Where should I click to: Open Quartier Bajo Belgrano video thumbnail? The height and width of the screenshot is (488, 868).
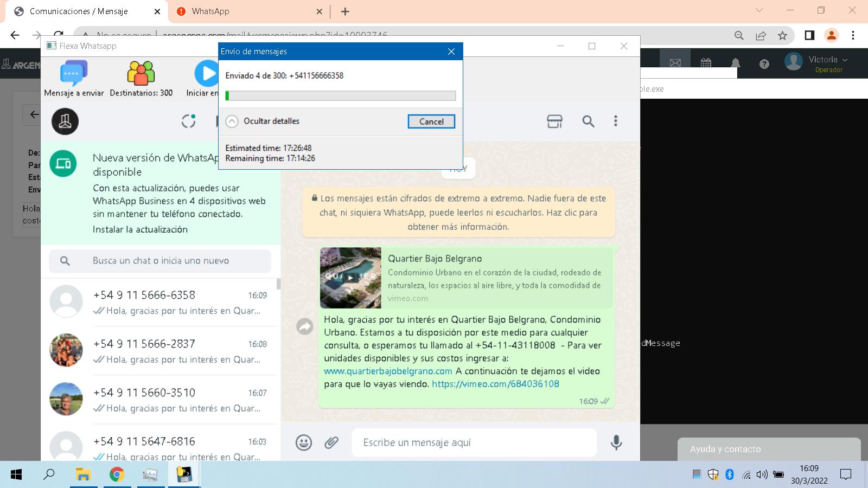[x=350, y=278]
